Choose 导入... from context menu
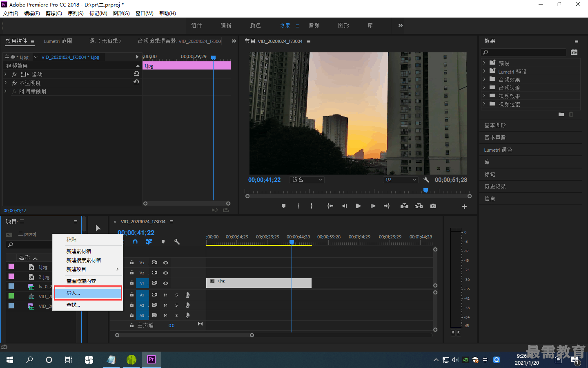Image resolution: width=588 pixels, height=368 pixels. pyautogui.click(x=88, y=293)
